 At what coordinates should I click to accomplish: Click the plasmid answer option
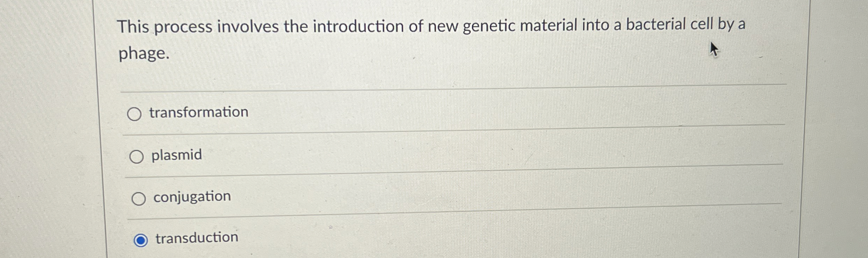click(x=176, y=155)
